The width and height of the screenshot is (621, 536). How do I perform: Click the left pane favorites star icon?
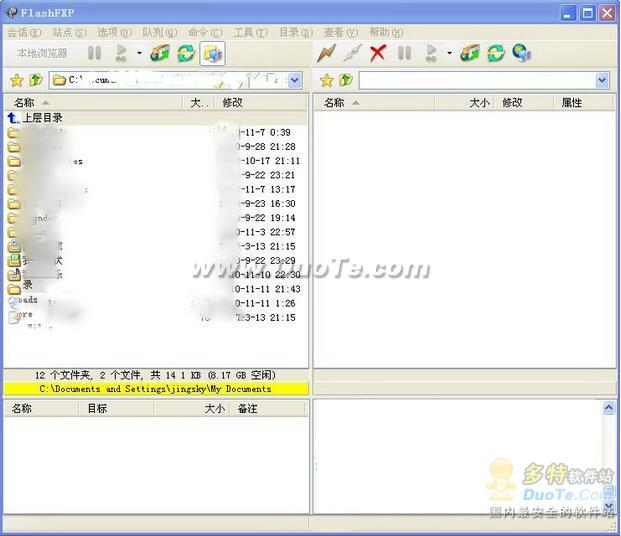(17, 80)
